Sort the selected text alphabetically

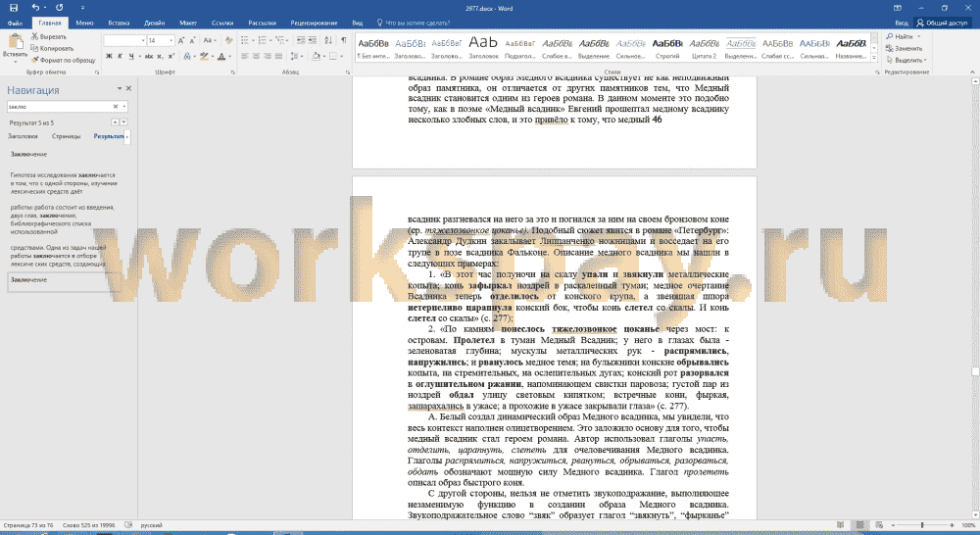click(328, 40)
